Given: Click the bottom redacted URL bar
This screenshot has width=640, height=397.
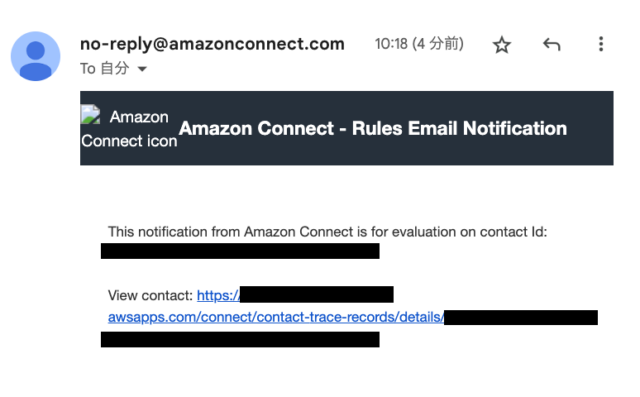Looking at the screenshot, I should coord(240,339).
